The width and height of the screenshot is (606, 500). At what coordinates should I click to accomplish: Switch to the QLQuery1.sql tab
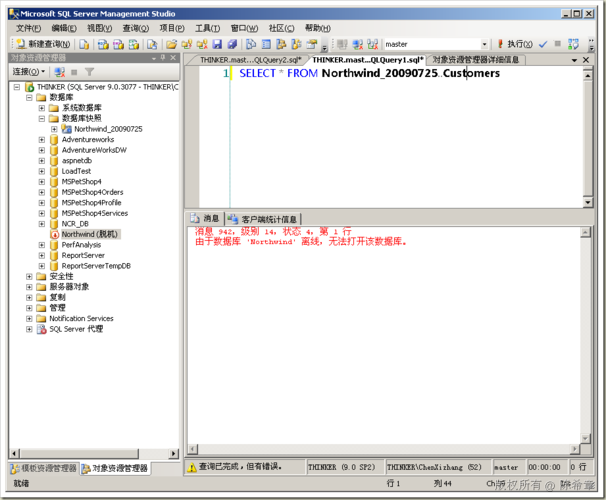pos(368,60)
